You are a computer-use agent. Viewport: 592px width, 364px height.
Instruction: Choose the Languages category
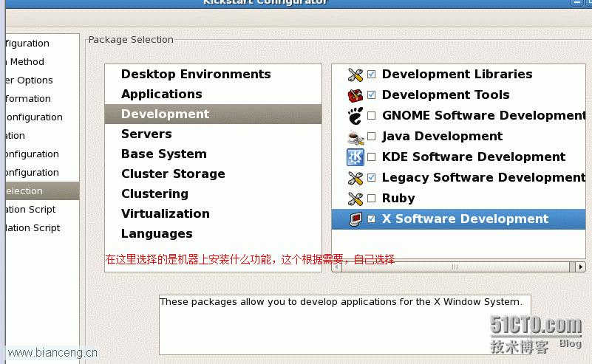(214, 234)
